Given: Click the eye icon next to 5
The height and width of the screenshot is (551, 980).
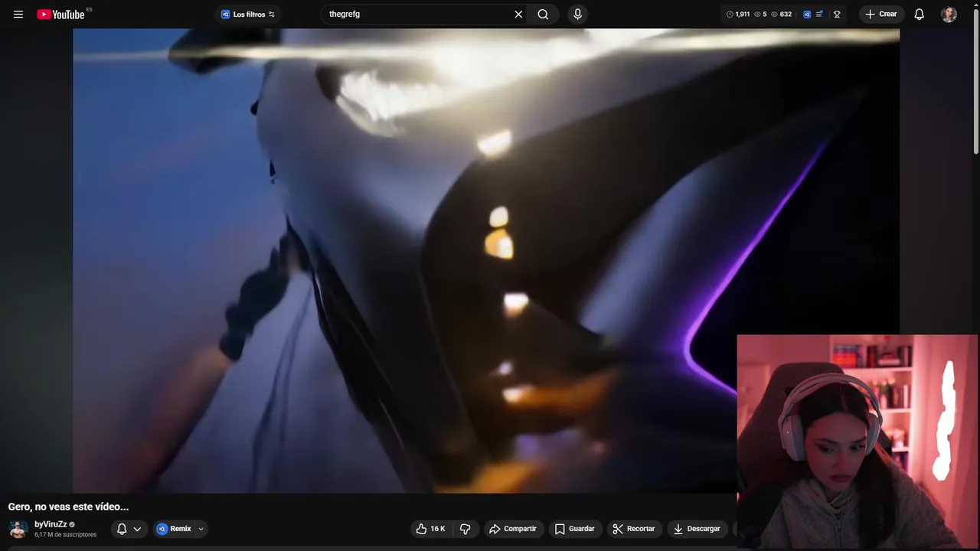Looking at the screenshot, I should [757, 14].
